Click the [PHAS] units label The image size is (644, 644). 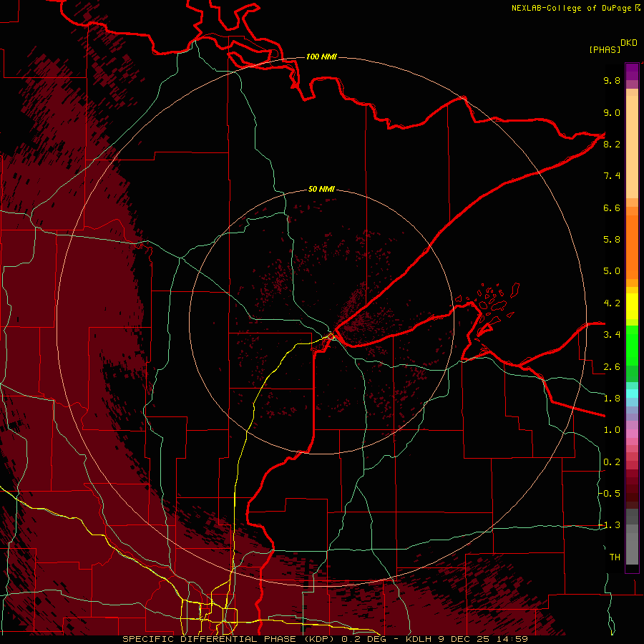[605, 50]
